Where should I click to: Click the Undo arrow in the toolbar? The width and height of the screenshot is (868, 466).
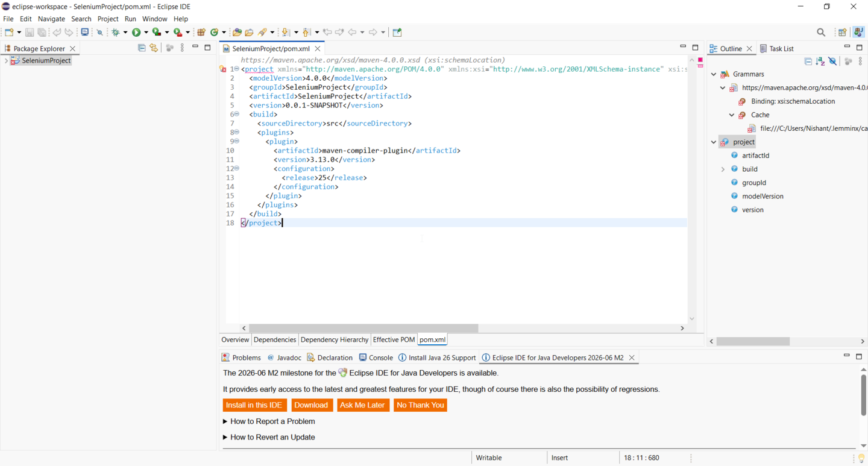(57, 33)
